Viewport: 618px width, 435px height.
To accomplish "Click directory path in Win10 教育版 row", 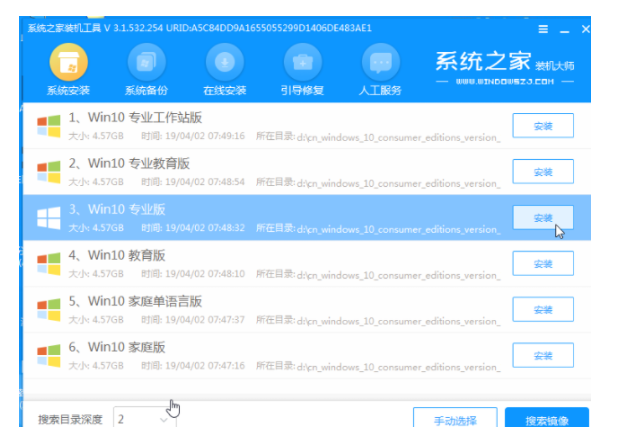I will (398, 275).
